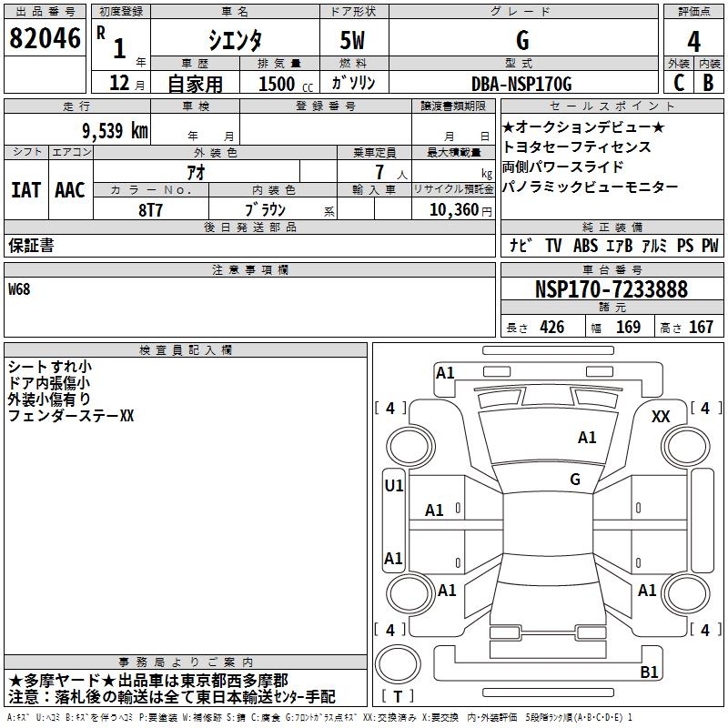The height and width of the screenshot is (728, 728).
Task: Click セールスポイント section header
Action: click(612, 106)
